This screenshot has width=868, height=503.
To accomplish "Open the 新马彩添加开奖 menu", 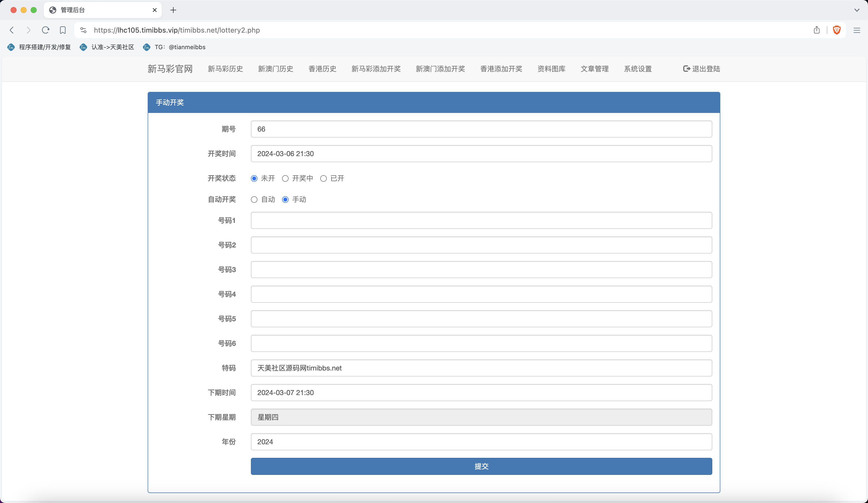I will 376,69.
